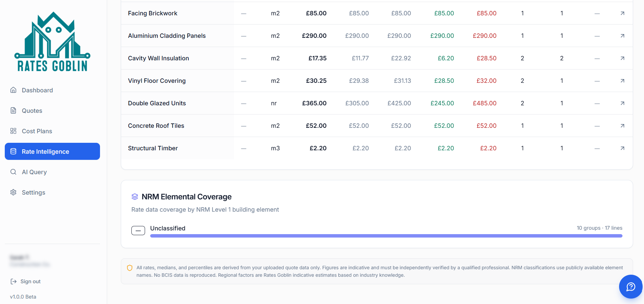The height and width of the screenshot is (304, 644).
Task: Open Settings via the gear icon
Action: (13, 192)
